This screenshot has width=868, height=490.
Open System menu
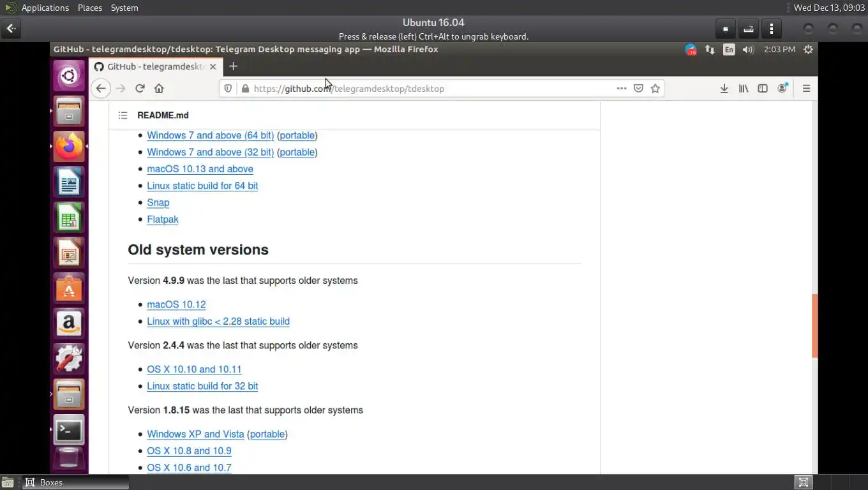click(x=124, y=8)
